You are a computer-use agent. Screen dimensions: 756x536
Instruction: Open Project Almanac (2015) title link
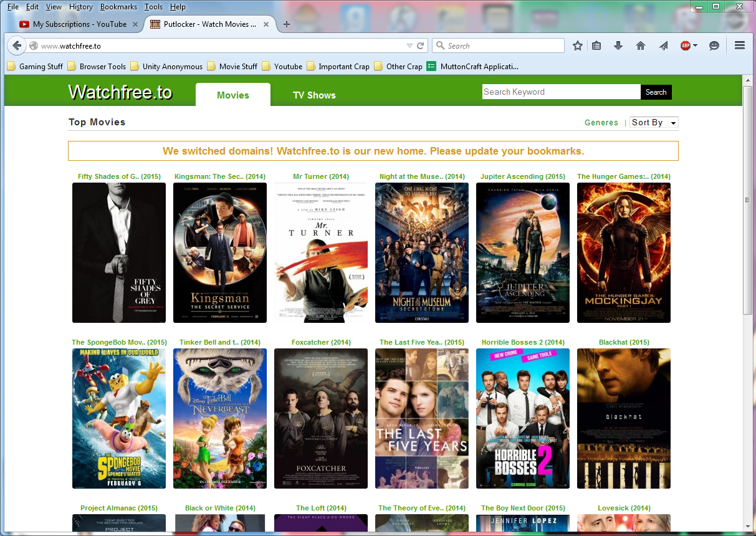[x=119, y=508]
